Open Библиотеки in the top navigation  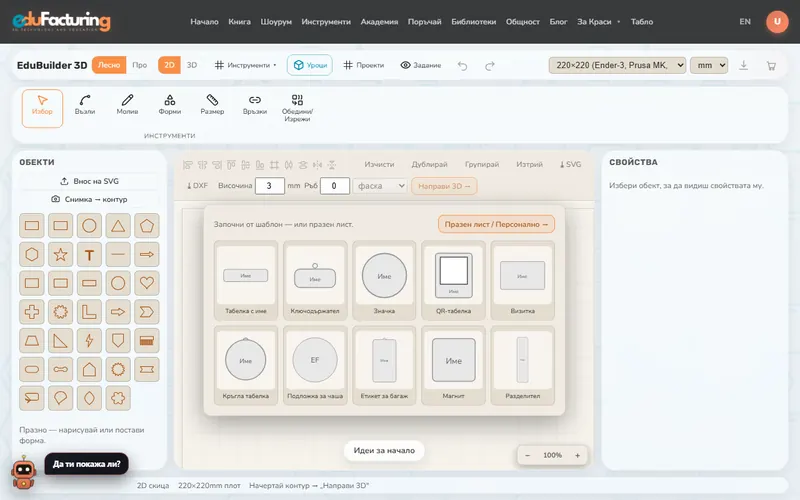point(473,21)
